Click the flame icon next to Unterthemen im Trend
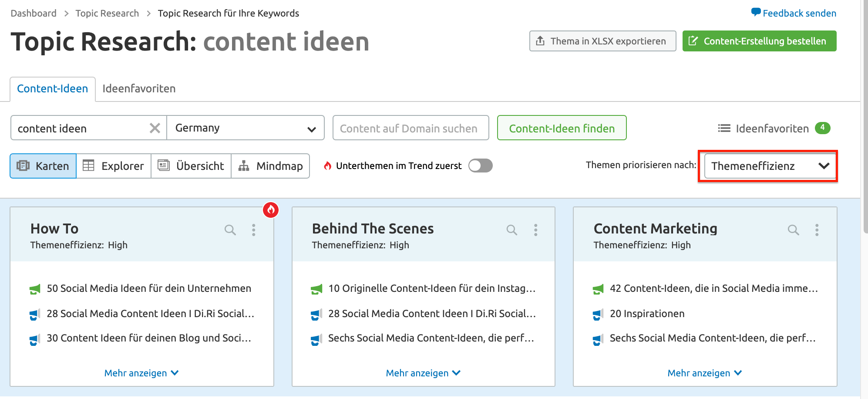Screen dimensions: 868x399 click(x=328, y=166)
